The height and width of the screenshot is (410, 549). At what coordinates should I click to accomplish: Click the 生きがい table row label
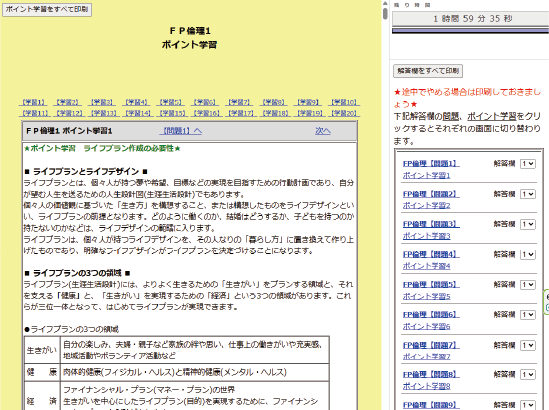[x=42, y=350]
